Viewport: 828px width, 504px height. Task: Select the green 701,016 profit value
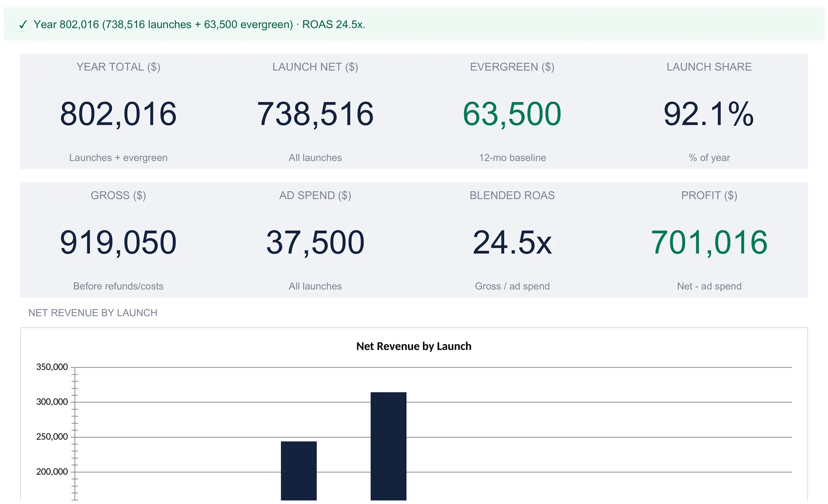(709, 242)
